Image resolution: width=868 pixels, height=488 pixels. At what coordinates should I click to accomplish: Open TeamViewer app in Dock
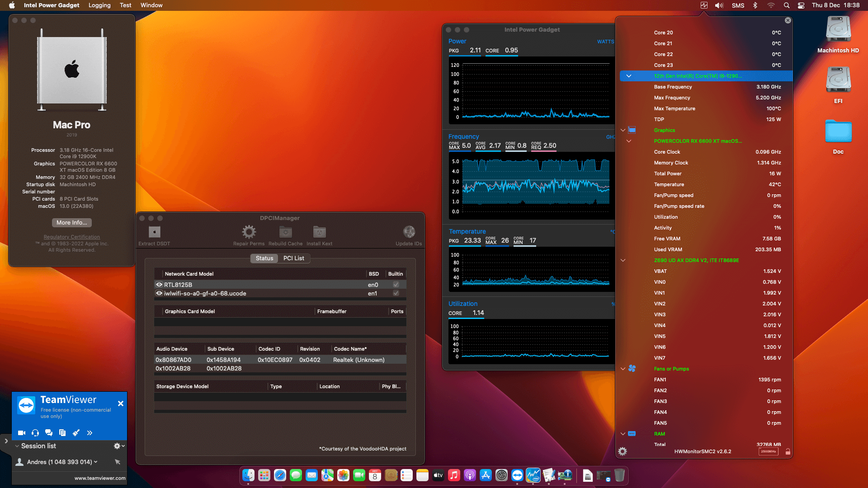pos(517,475)
